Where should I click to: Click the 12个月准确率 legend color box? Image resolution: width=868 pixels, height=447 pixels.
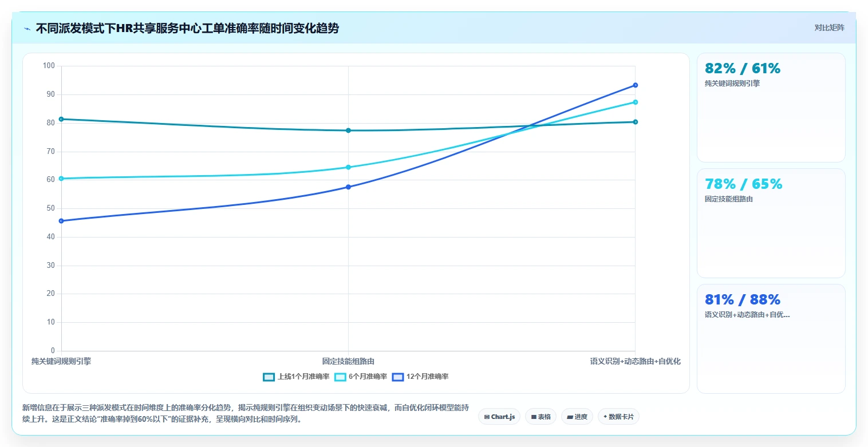(398, 377)
